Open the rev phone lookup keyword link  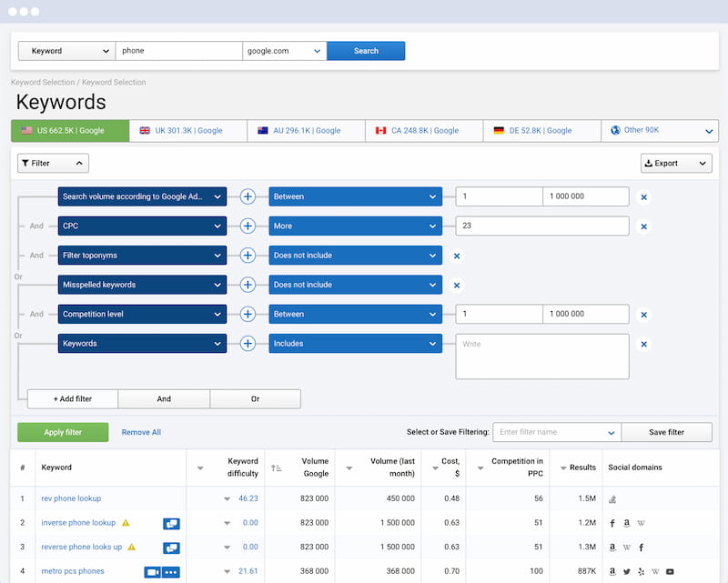(71, 498)
